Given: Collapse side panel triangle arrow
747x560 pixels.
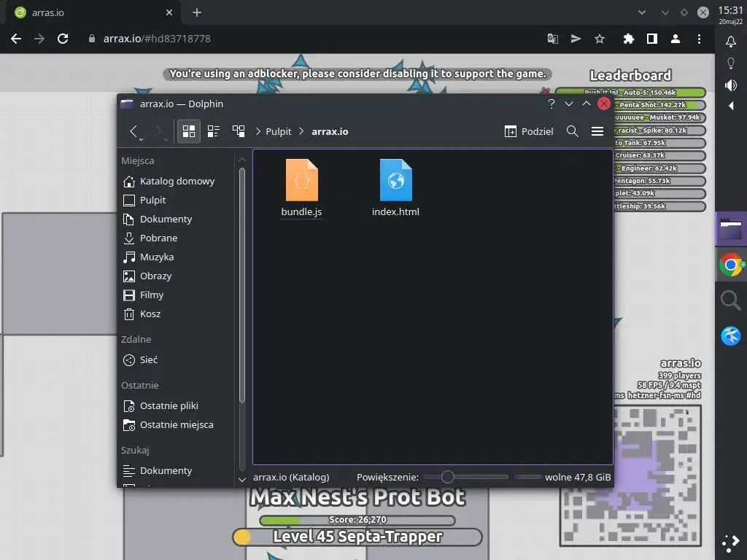Looking at the screenshot, I should (731, 106).
